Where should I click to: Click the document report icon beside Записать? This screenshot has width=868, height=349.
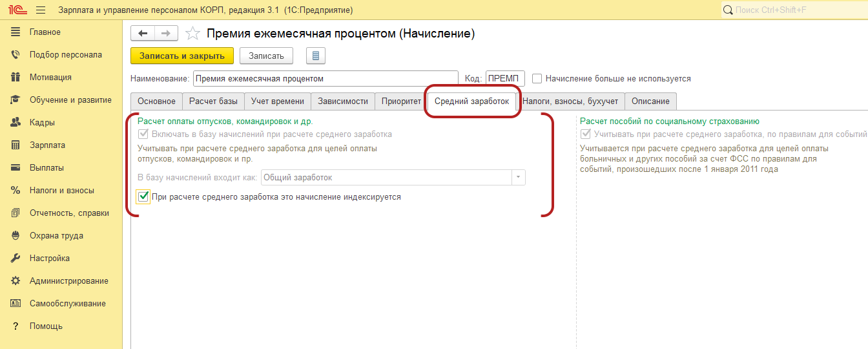[316, 56]
